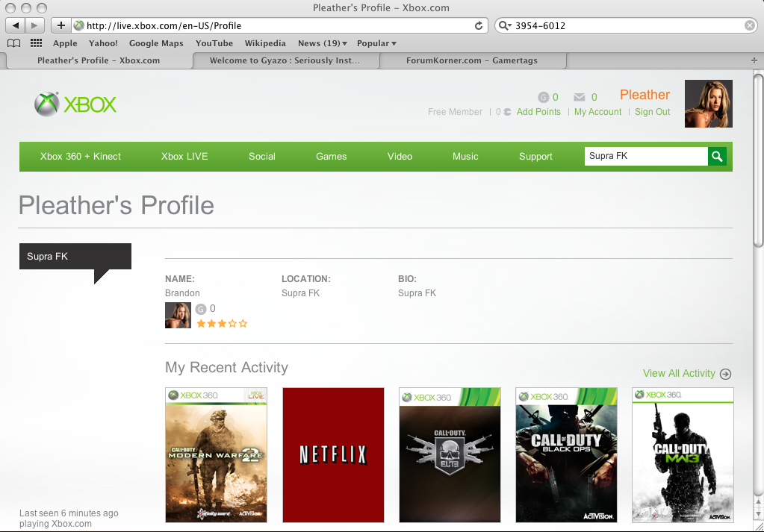Open the bookmarks book icon
The width and height of the screenshot is (764, 532).
pyautogui.click(x=14, y=43)
